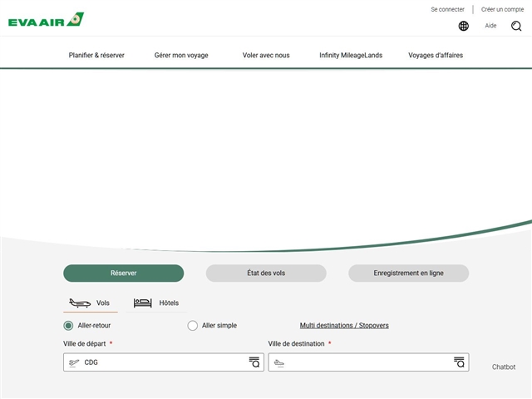Click Se connecter link
The image size is (532, 399).
[x=447, y=9]
